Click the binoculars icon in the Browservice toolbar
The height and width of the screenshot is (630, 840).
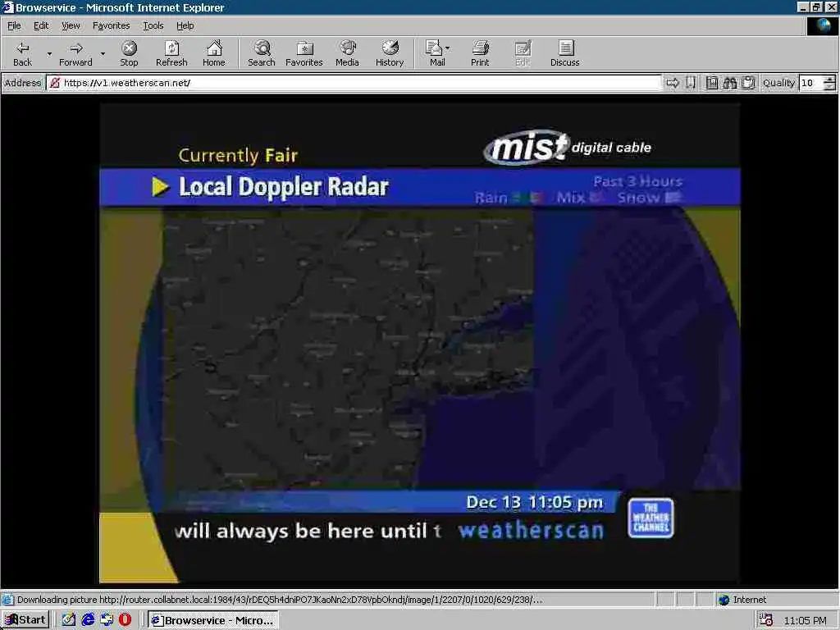pos(729,83)
